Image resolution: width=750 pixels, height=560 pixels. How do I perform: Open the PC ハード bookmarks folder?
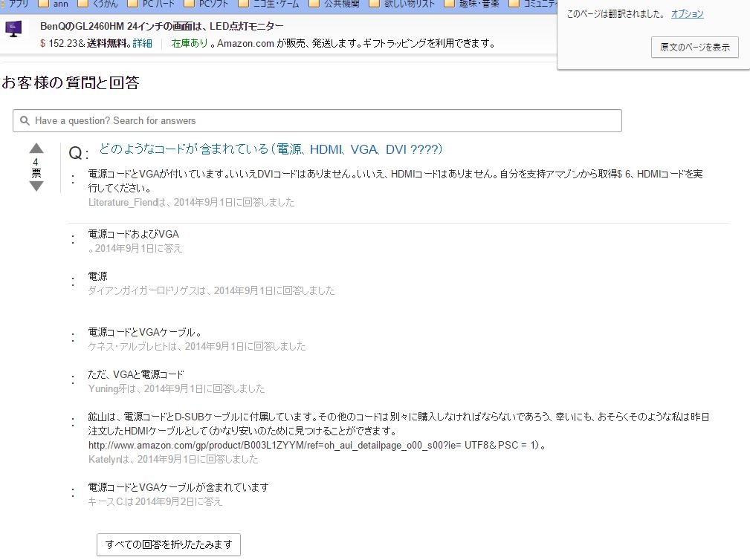(151, 4)
